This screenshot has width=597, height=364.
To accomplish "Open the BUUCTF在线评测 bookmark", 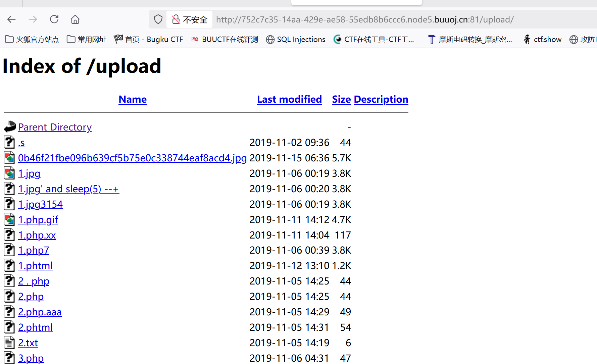I will (x=225, y=40).
